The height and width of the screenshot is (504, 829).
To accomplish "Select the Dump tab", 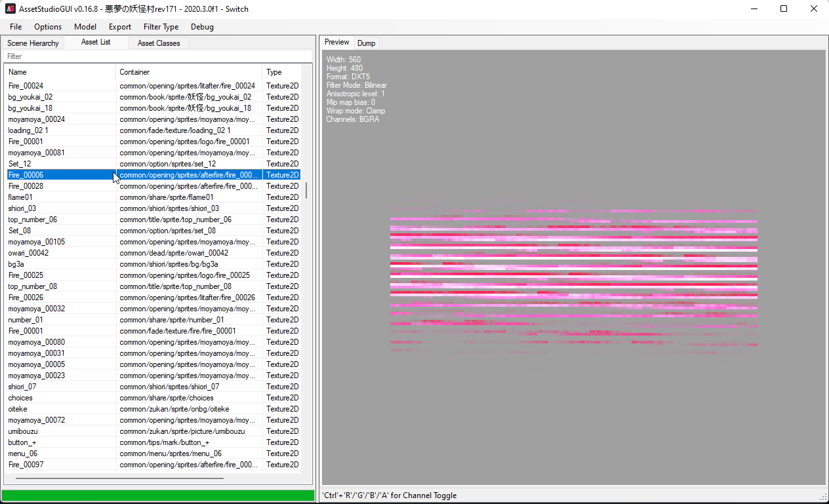I will click(366, 43).
